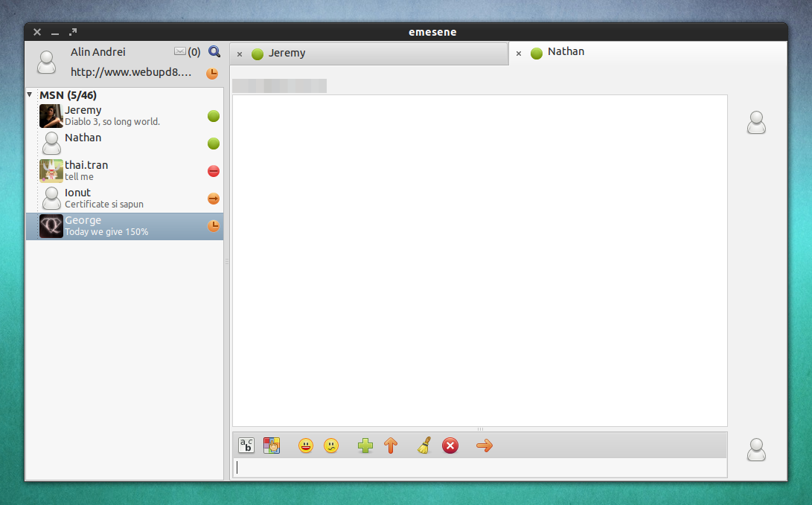This screenshot has width=812, height=505.
Task: Click thai.tran's red busy status icon
Action: 214,171
